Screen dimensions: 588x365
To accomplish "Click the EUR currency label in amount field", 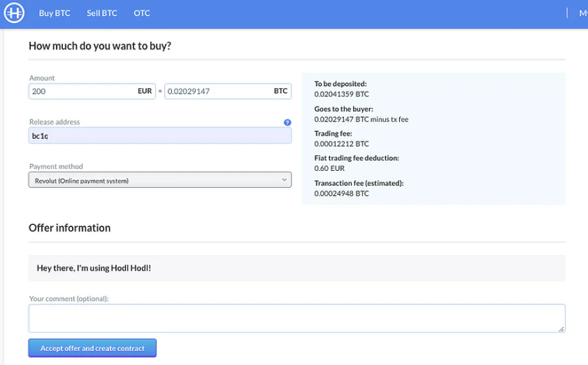I will pyautogui.click(x=144, y=91).
